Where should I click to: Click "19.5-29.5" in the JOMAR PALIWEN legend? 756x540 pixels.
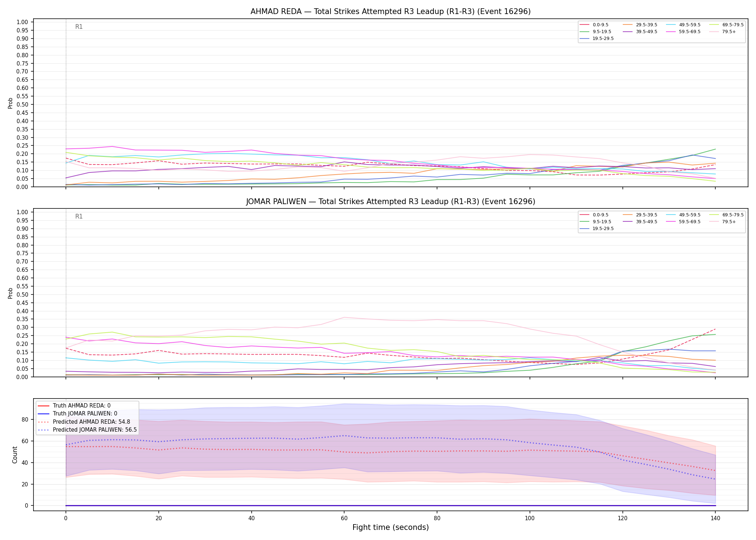603,229
